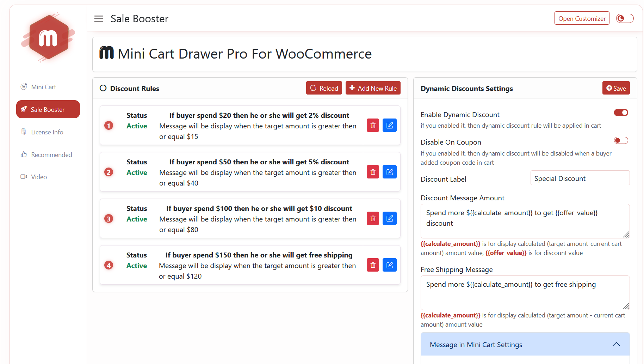This screenshot has width=644, height=364.
Task: Click the Discount Label input field
Action: [580, 178]
